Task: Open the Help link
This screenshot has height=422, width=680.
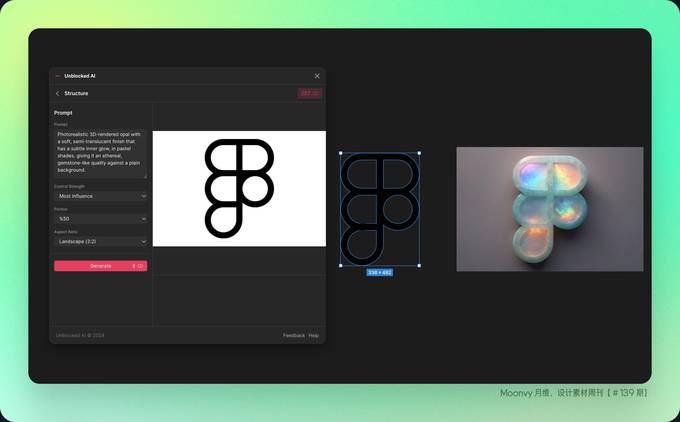Action: tap(314, 335)
